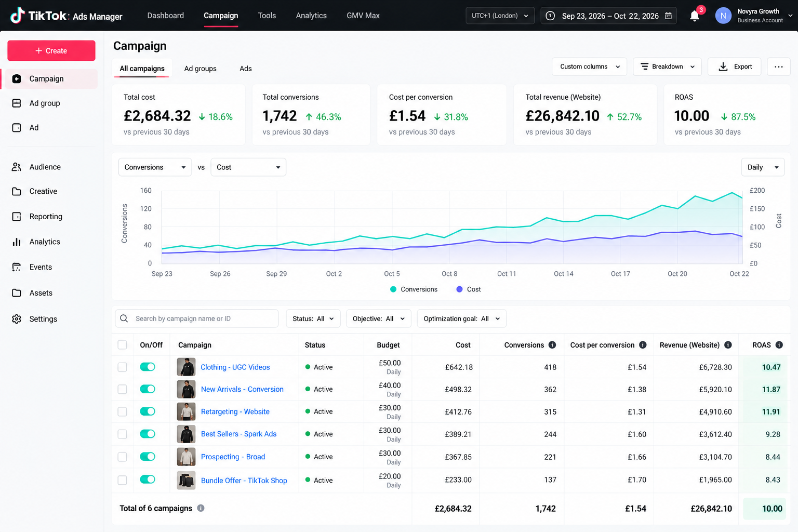Switch to the Ad groups tab
The image size is (798, 532).
coord(200,69)
